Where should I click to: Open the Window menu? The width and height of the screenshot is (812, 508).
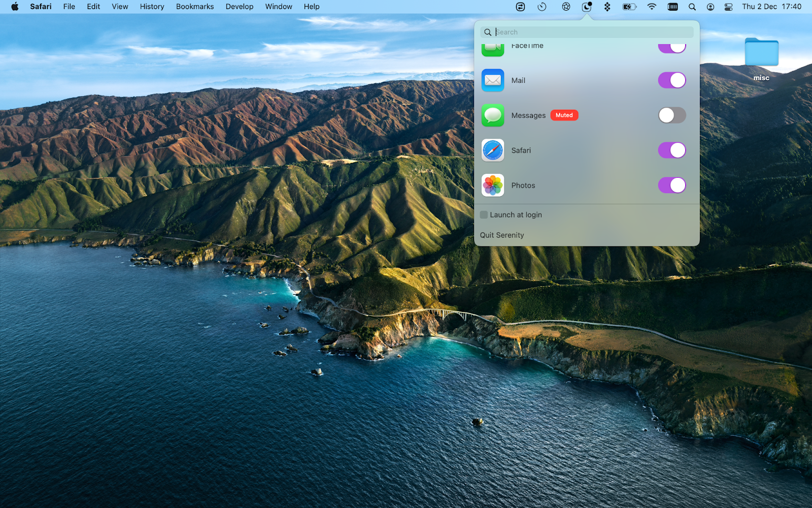(279, 7)
